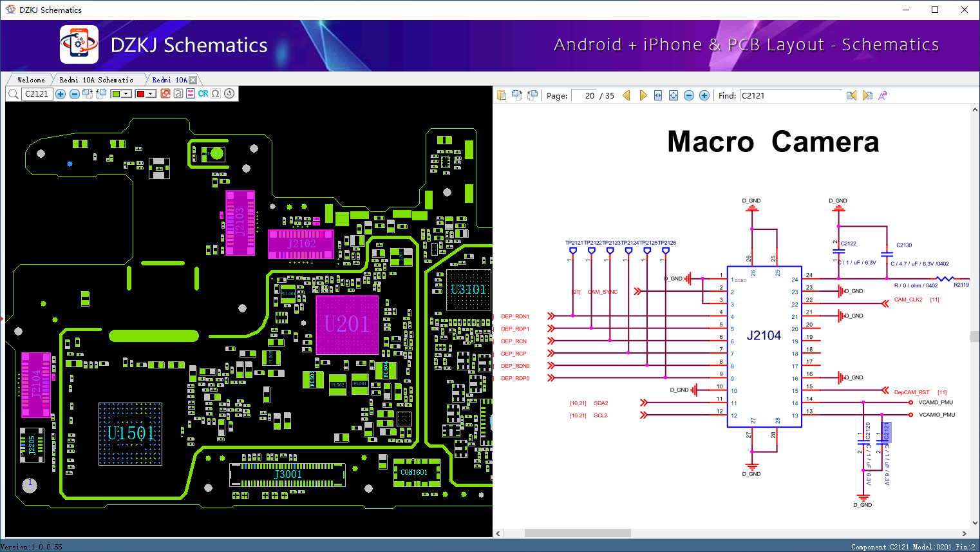
Task: Select connector J2205 on the PCB
Action: [x=32, y=444]
